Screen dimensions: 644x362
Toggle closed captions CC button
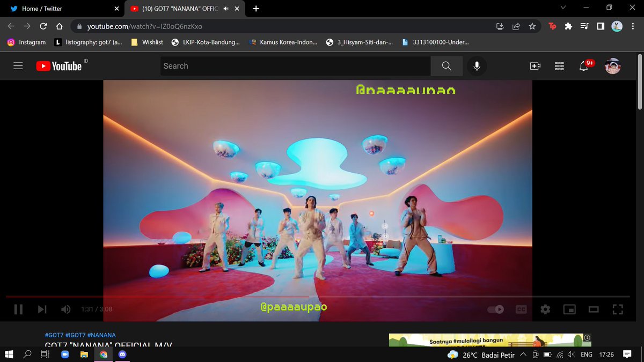521,309
